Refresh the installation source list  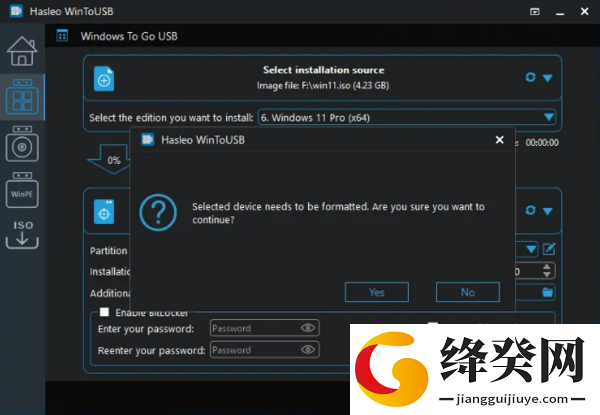coord(530,77)
